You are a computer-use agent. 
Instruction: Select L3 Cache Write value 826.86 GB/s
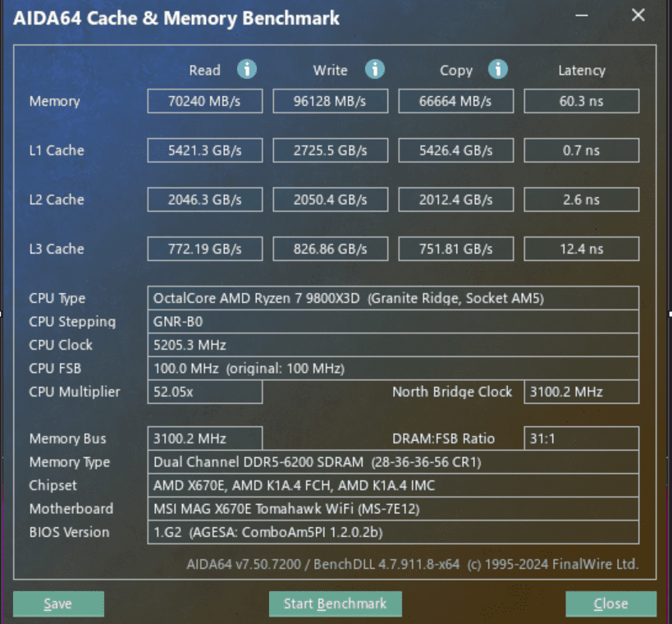pos(331,249)
